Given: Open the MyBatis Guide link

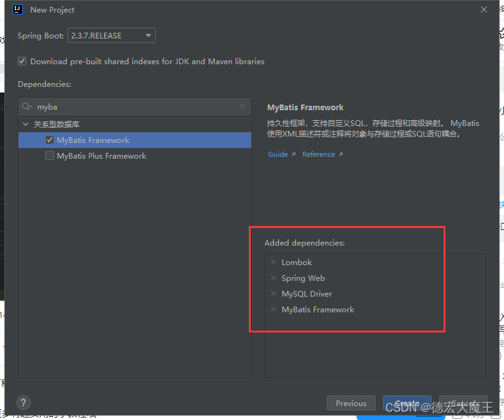Looking at the screenshot, I should tap(282, 154).
